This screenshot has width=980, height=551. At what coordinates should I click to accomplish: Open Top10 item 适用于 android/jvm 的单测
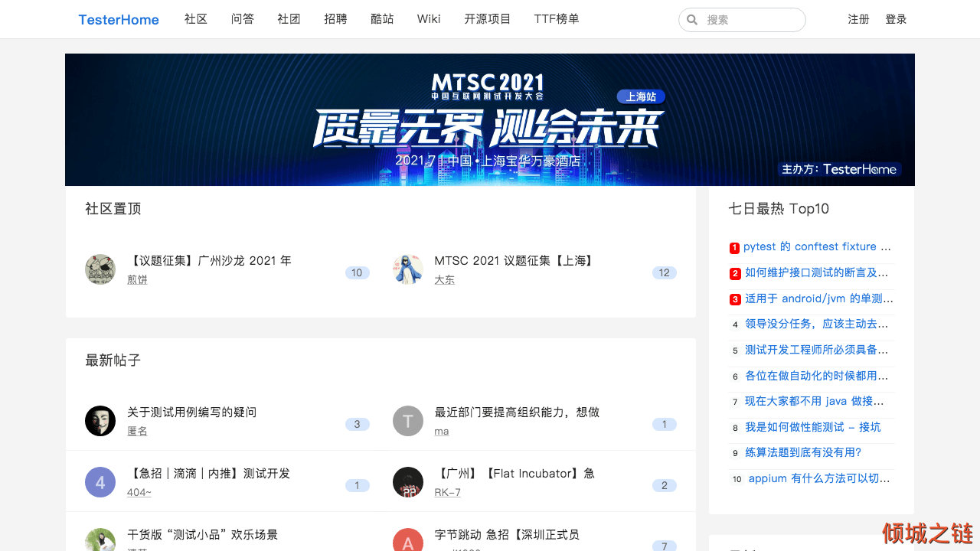pyautogui.click(x=819, y=298)
